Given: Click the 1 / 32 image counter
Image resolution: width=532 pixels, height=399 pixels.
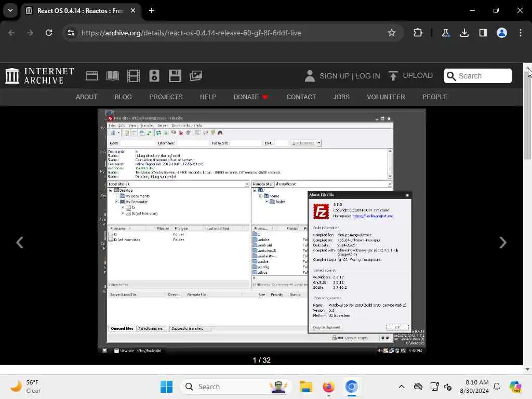Looking at the screenshot, I should click(262, 360).
